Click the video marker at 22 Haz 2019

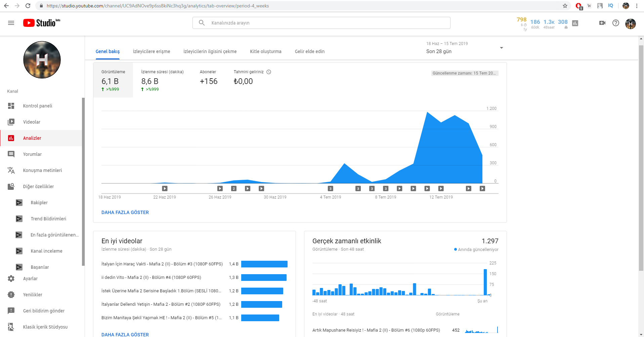(165, 188)
